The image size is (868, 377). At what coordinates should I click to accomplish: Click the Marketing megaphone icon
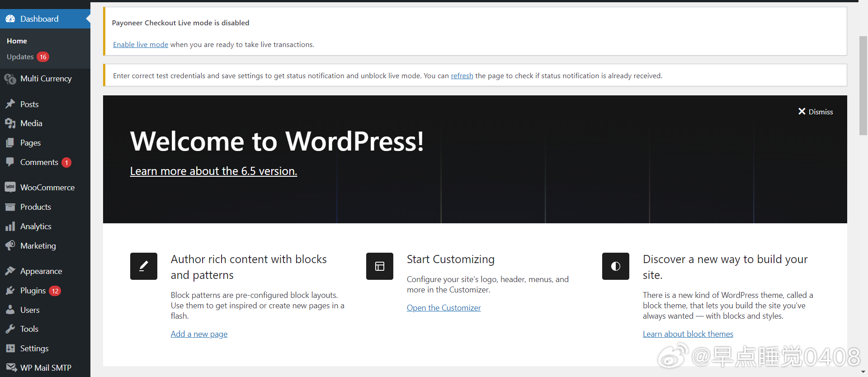click(10, 245)
